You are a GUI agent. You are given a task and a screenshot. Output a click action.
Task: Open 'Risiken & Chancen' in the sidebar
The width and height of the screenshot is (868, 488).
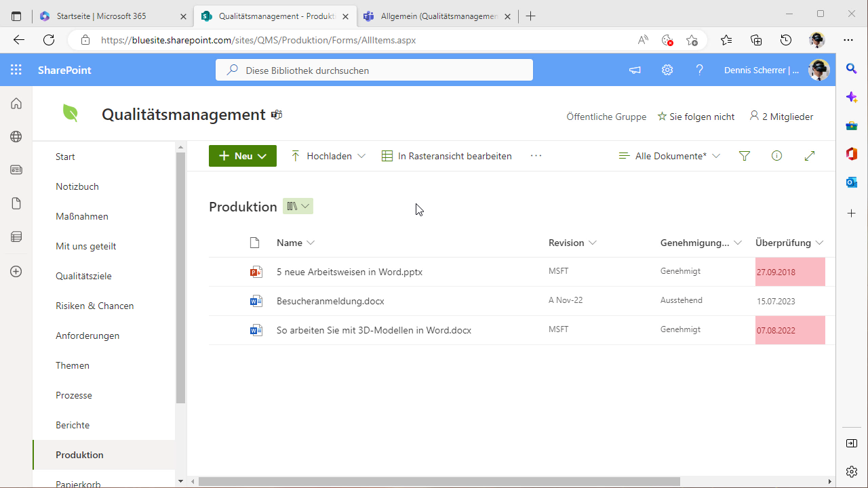point(94,306)
